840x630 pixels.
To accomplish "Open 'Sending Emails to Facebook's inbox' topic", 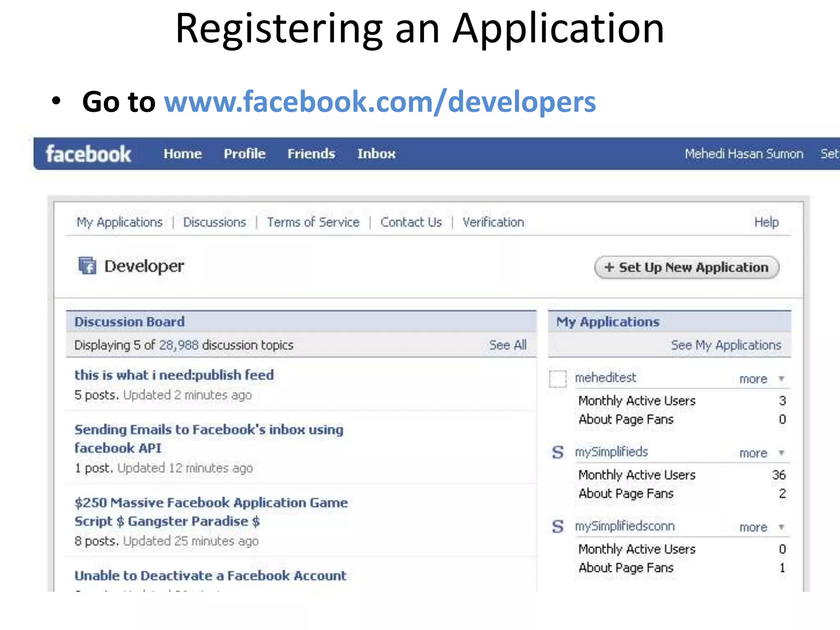I will (209, 439).
